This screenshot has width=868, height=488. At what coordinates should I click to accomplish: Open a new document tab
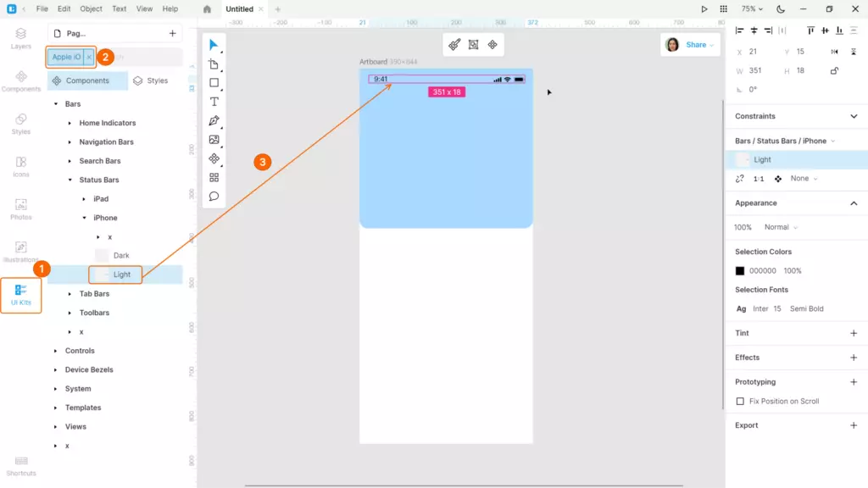[278, 8]
